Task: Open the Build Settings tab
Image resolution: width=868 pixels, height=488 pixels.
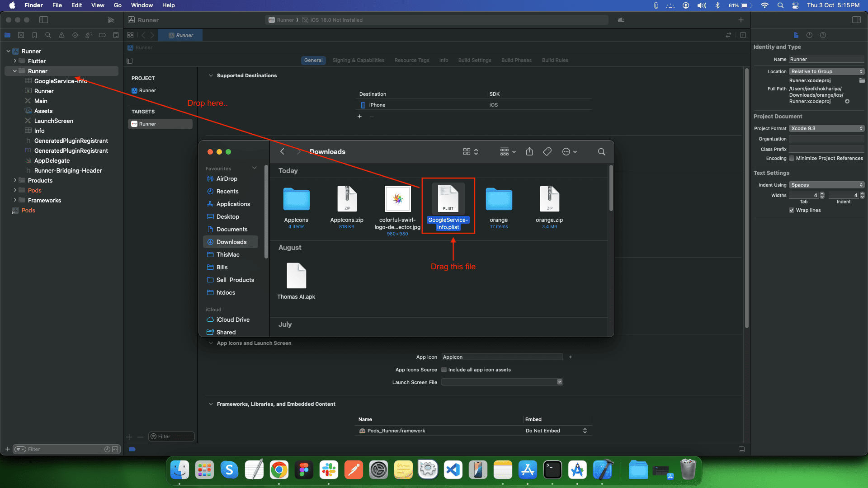Action: 474,61
